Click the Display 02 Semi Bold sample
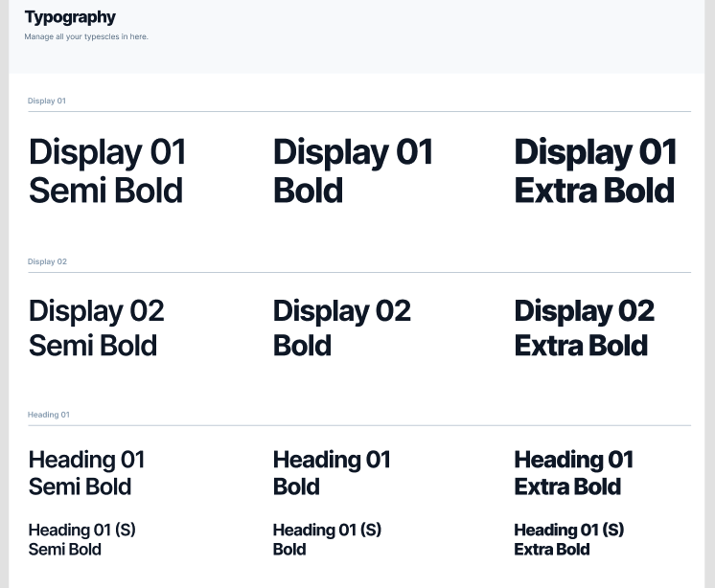 point(96,328)
